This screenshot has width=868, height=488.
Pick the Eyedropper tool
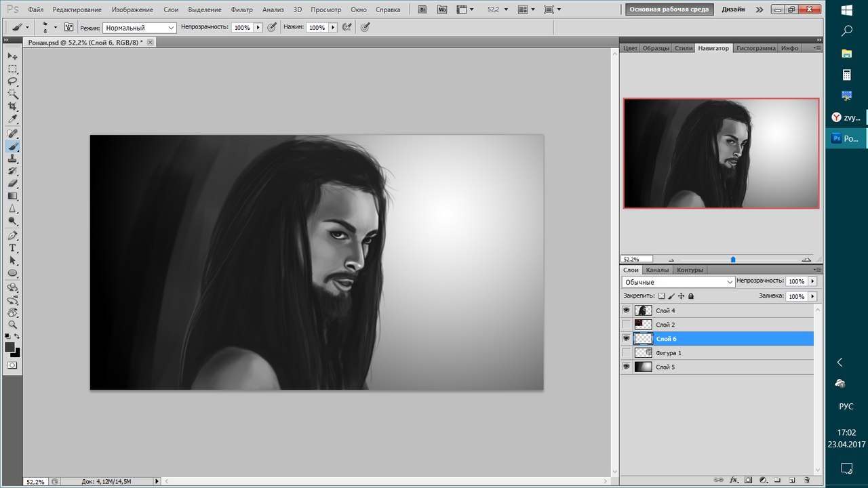point(12,119)
